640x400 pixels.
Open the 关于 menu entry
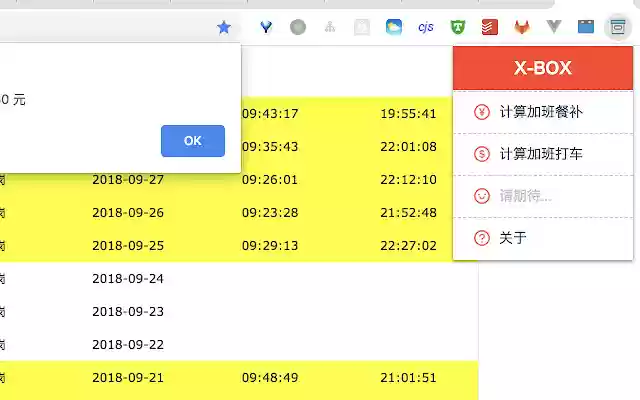(x=512, y=238)
